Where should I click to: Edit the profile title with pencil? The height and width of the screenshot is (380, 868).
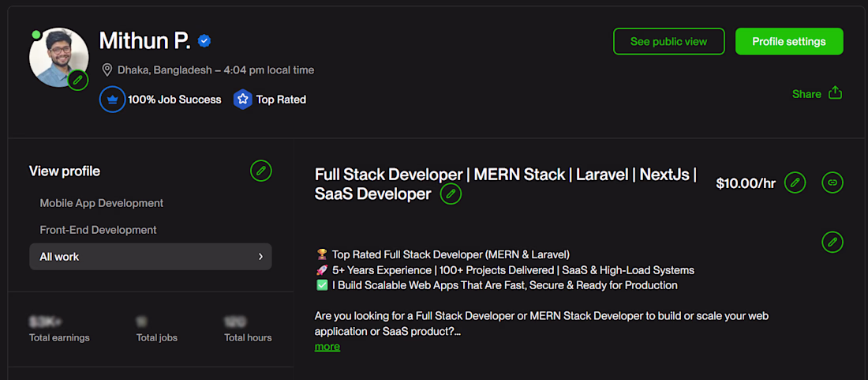(451, 194)
